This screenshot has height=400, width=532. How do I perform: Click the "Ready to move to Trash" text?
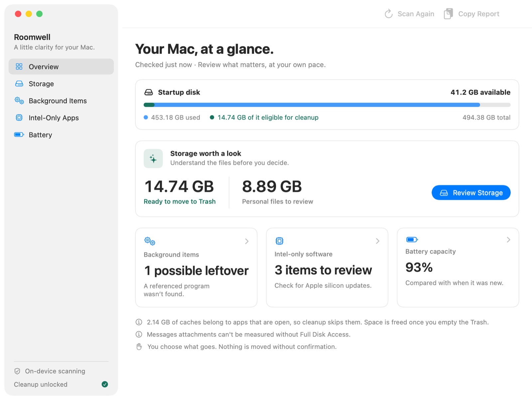click(180, 201)
